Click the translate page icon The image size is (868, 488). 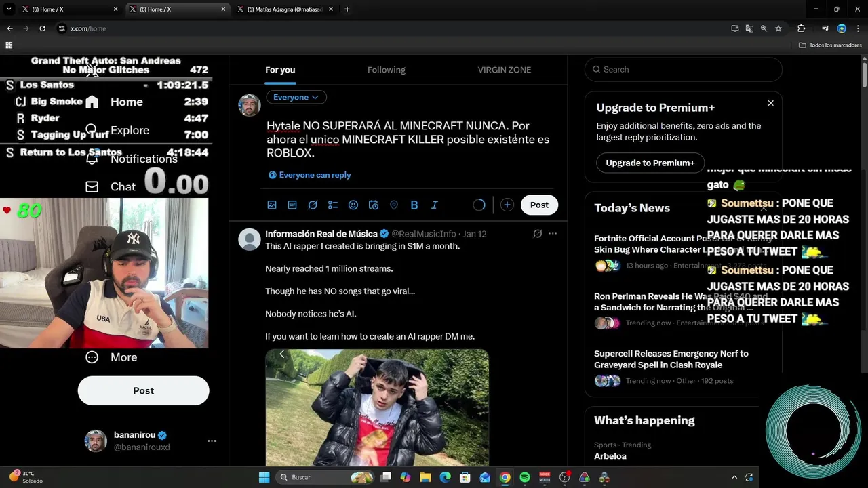(x=749, y=28)
